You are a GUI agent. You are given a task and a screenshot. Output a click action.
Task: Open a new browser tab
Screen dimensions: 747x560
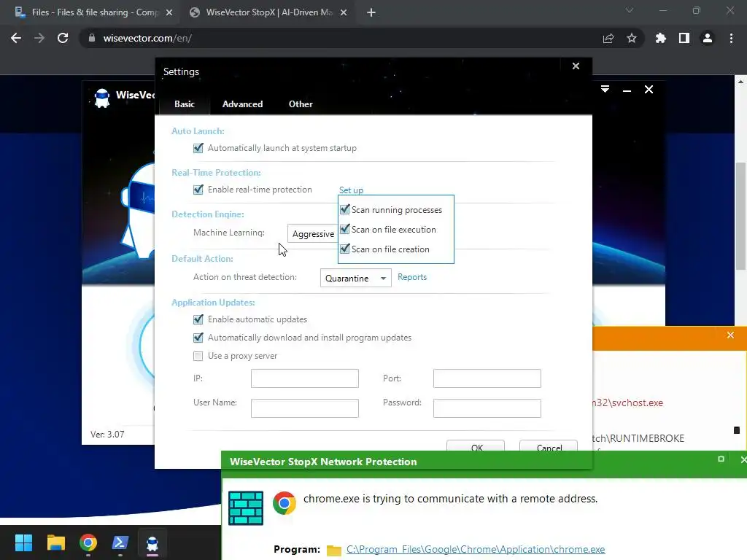371,13
